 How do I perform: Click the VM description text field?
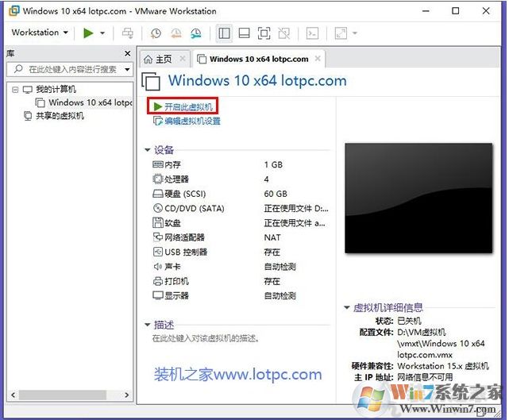(x=206, y=338)
